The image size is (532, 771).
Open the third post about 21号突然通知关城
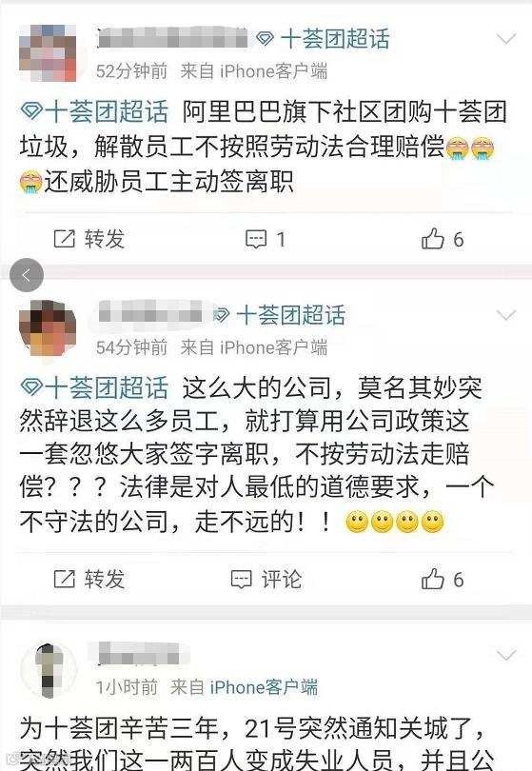(257, 742)
